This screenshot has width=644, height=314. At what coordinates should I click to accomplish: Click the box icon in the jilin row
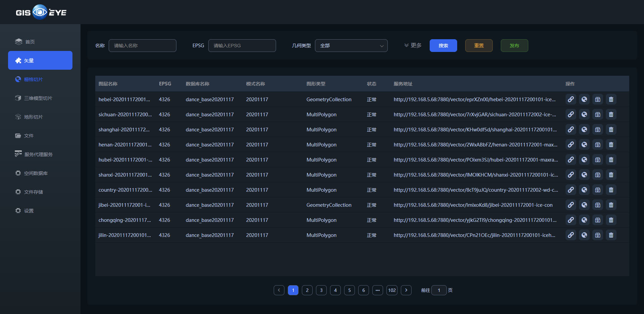coord(597,235)
